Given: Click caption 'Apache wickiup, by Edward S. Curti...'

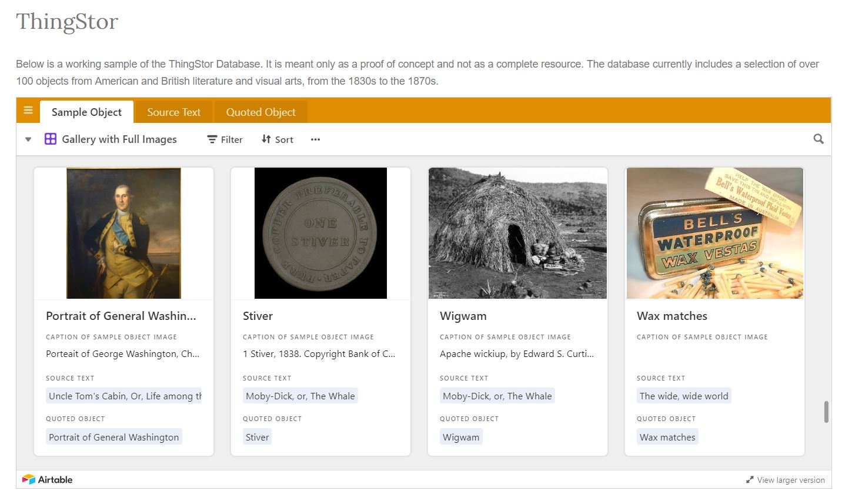Looking at the screenshot, I should 517,353.
